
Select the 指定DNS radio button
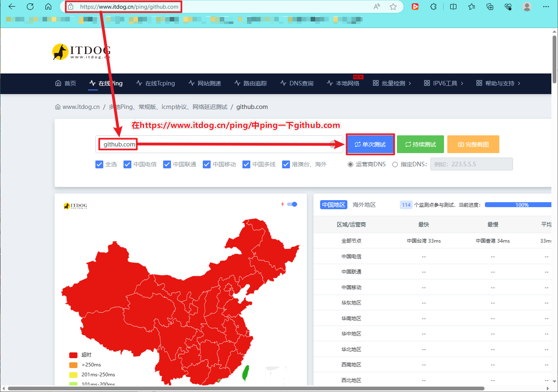395,164
